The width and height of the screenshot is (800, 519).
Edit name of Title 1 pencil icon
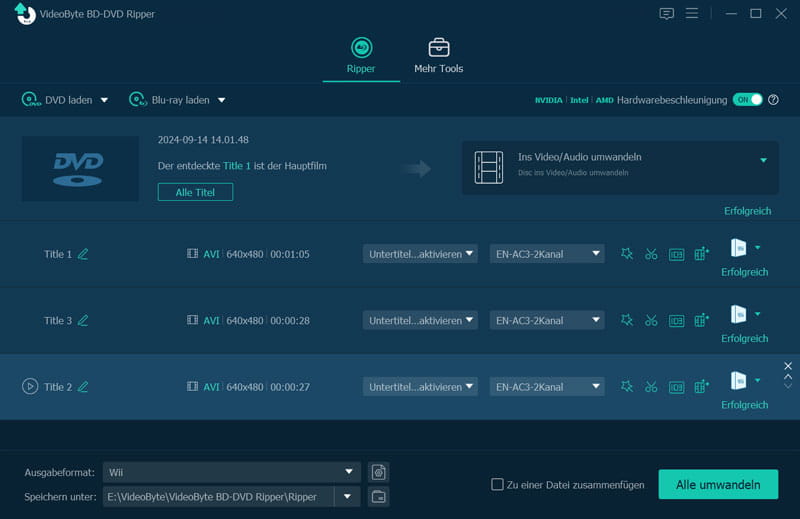click(x=83, y=254)
